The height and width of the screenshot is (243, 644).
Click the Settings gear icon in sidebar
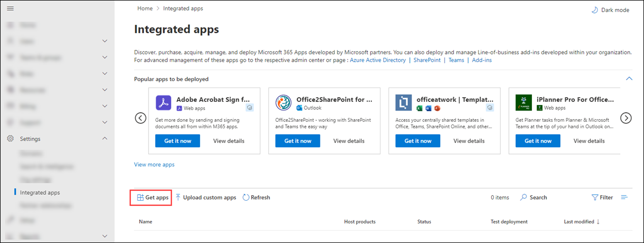[10, 139]
